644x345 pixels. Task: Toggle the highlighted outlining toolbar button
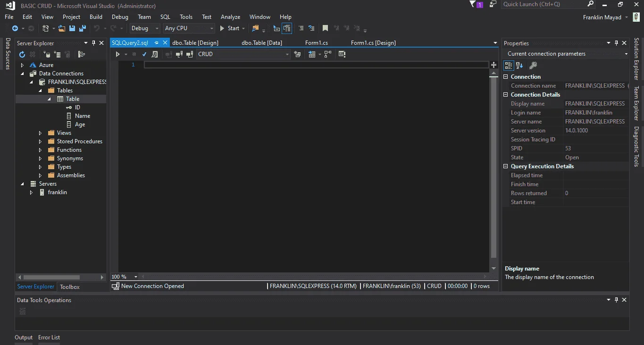pos(287,28)
